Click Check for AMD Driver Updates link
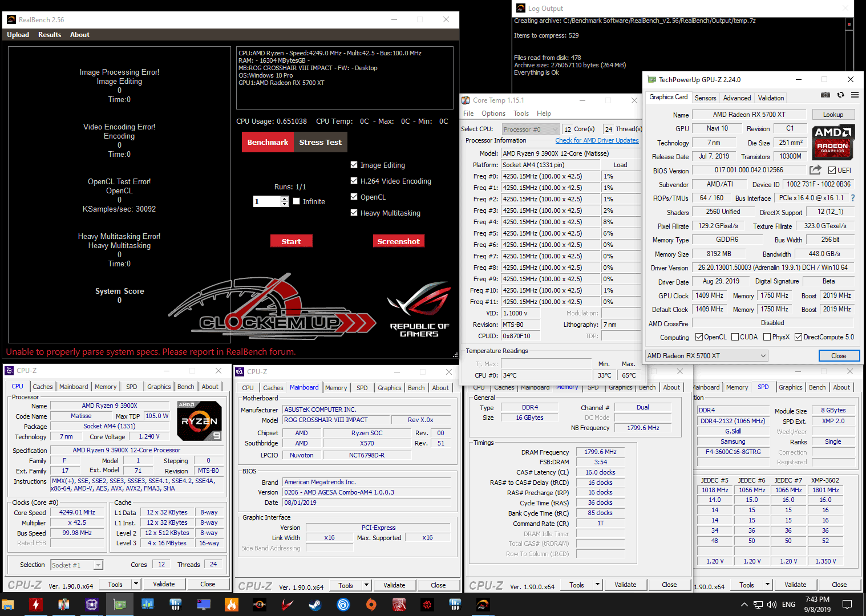Viewport: 866px width, 616px height. tap(597, 140)
